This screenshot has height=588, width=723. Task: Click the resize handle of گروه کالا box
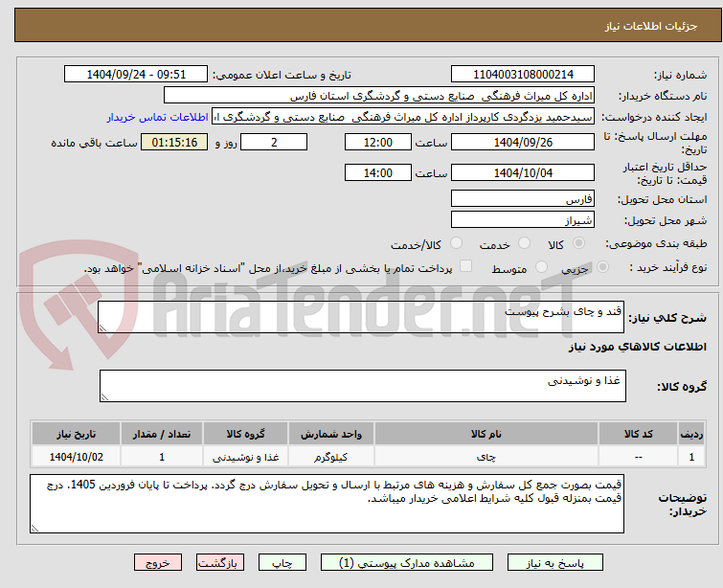tap(104, 396)
